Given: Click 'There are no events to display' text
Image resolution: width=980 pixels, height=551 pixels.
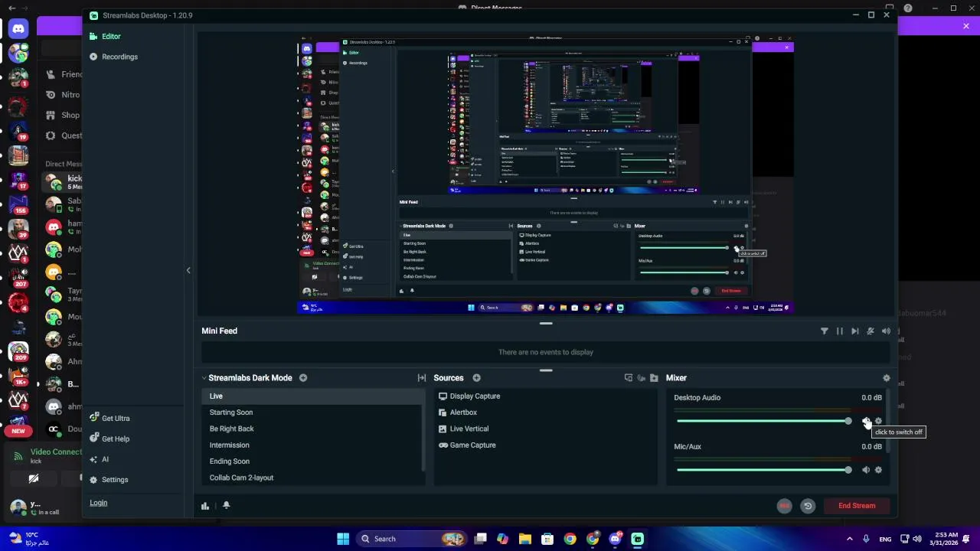Looking at the screenshot, I should pos(546,353).
